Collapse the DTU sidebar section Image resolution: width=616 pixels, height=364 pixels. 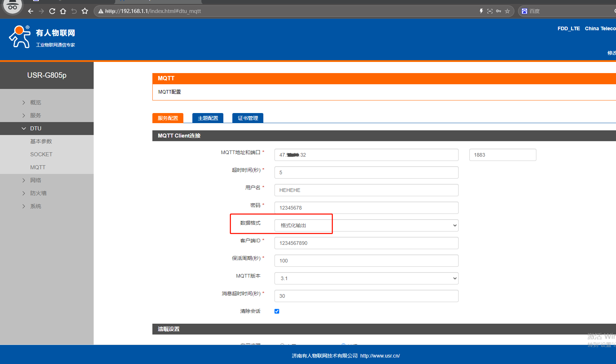coord(35,129)
